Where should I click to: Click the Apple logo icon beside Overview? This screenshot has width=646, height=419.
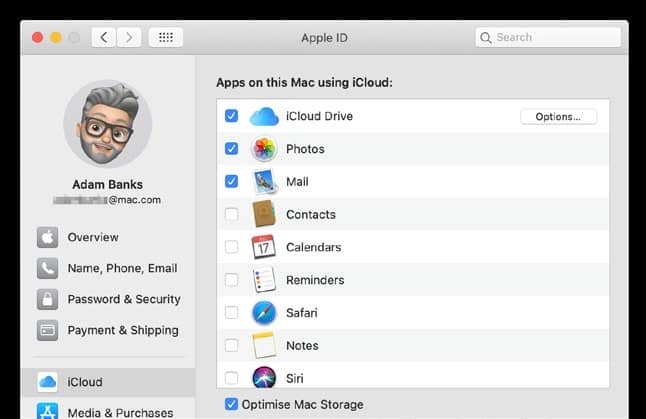tap(47, 237)
